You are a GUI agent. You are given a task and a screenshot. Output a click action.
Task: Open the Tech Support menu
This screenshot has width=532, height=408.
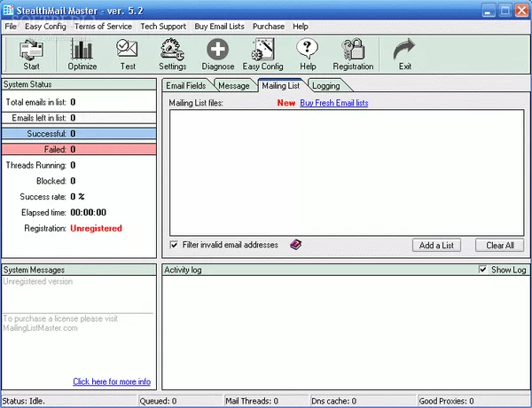[x=163, y=27]
